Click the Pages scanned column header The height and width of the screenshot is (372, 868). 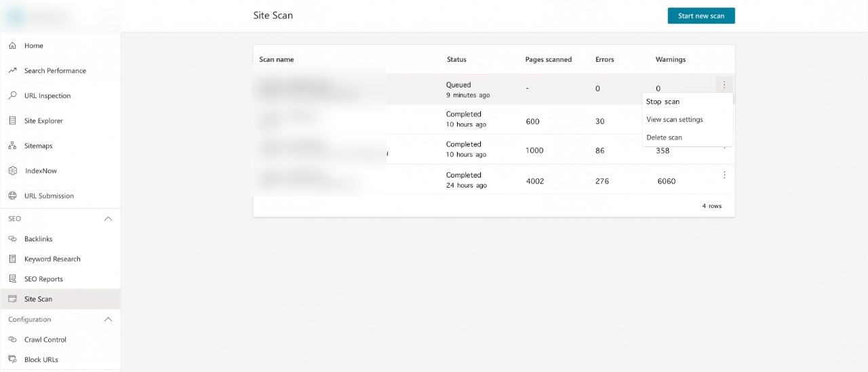[x=549, y=60]
